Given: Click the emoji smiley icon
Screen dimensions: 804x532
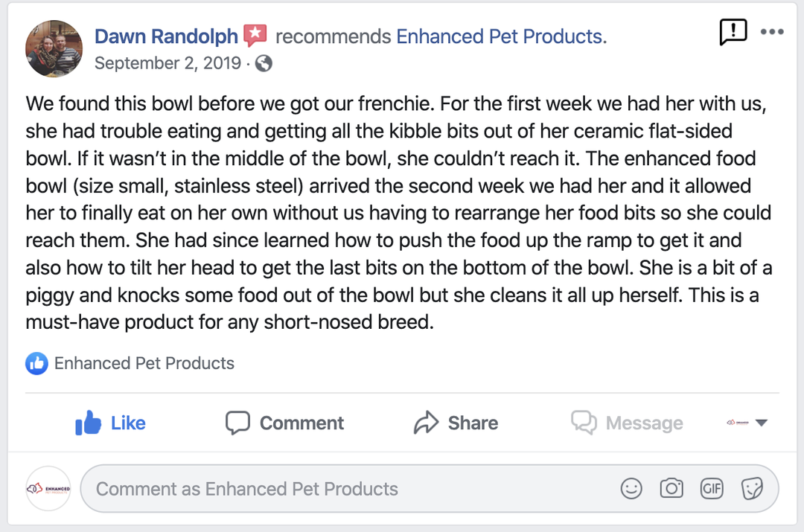Looking at the screenshot, I should [631, 489].
